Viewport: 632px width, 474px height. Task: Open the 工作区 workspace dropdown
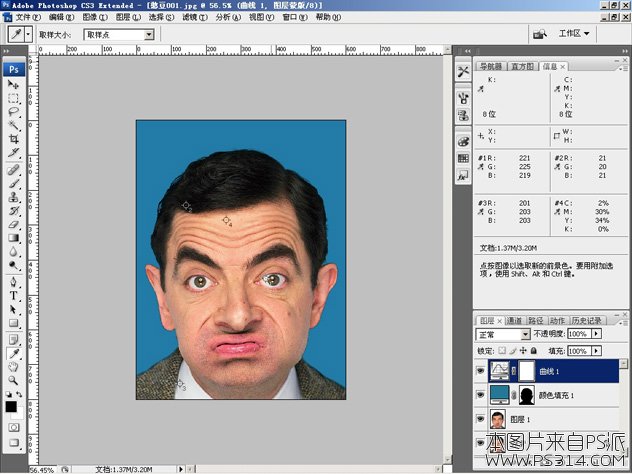click(574, 33)
